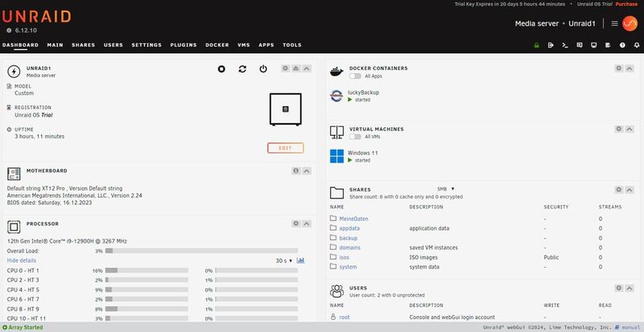Open the Apps tab
644x332 pixels.
[x=266, y=45]
